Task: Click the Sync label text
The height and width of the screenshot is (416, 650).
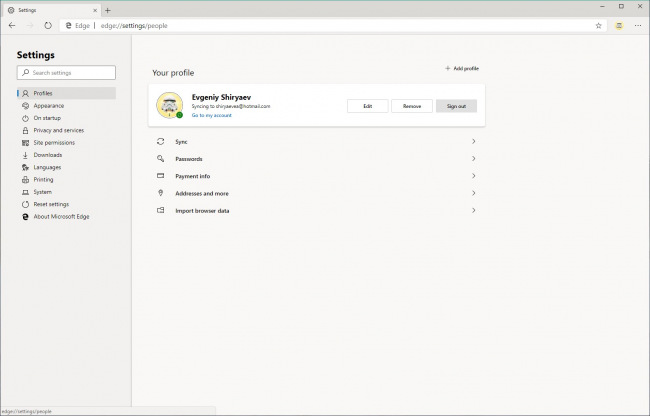Action: (x=181, y=142)
